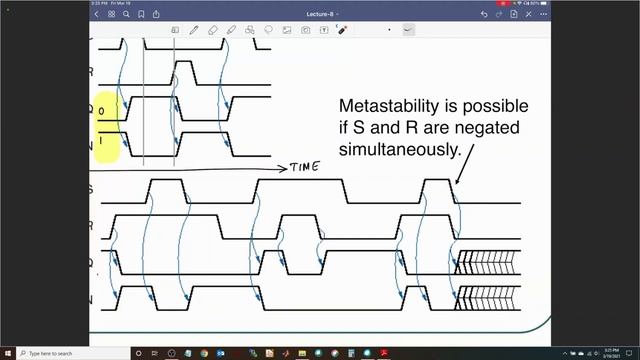Image resolution: width=640 pixels, height=360 pixels.
Task: Open search in the notebook
Action: (126, 14)
